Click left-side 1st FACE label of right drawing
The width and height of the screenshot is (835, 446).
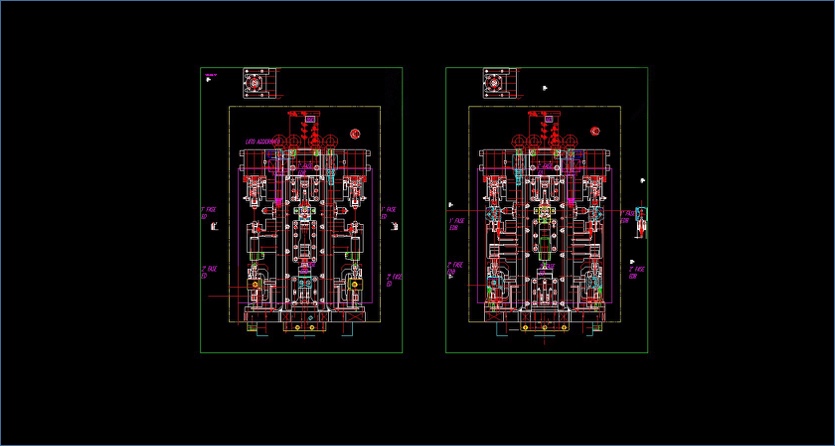pos(456,223)
